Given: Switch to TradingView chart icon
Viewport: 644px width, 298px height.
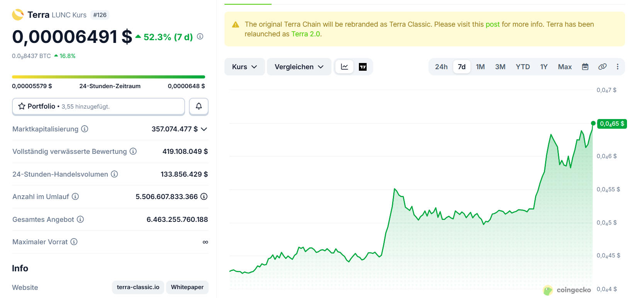Looking at the screenshot, I should point(363,67).
